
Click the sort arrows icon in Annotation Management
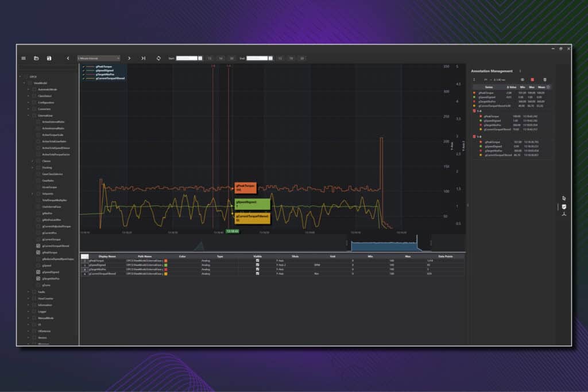(x=474, y=80)
